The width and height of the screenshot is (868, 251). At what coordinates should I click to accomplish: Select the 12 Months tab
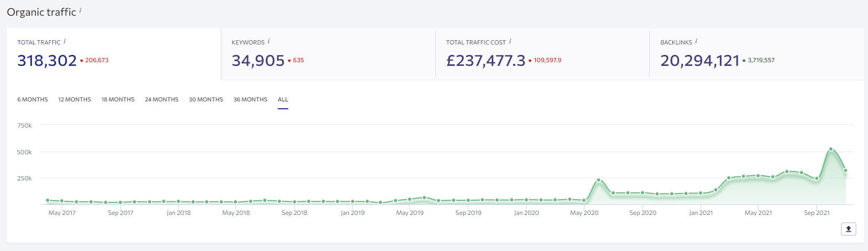coord(75,99)
